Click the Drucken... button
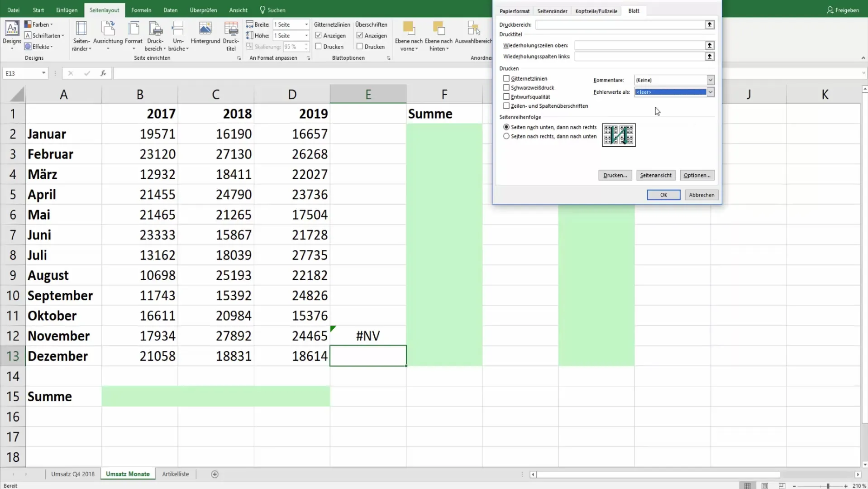 coord(615,175)
